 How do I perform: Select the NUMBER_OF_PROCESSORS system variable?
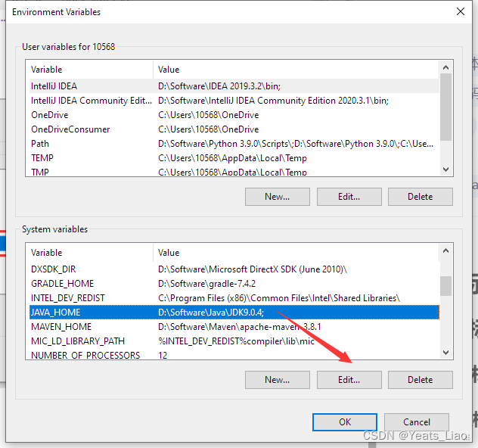(x=234, y=355)
